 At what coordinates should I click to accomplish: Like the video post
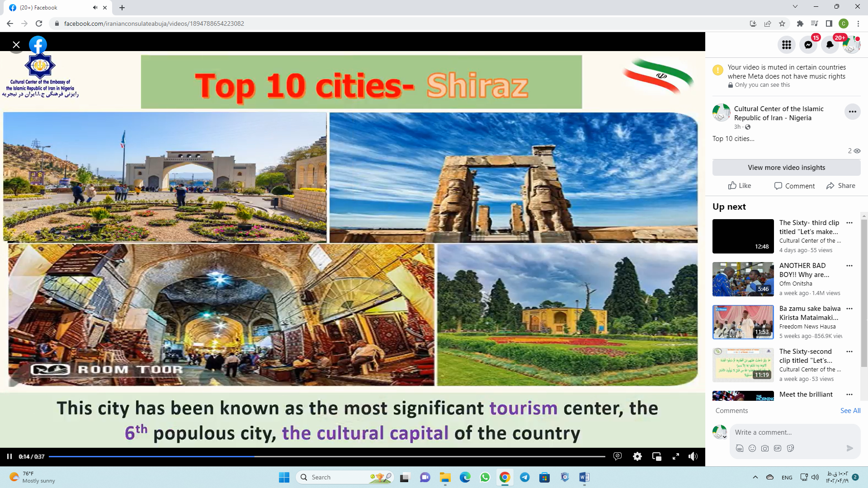(740, 186)
